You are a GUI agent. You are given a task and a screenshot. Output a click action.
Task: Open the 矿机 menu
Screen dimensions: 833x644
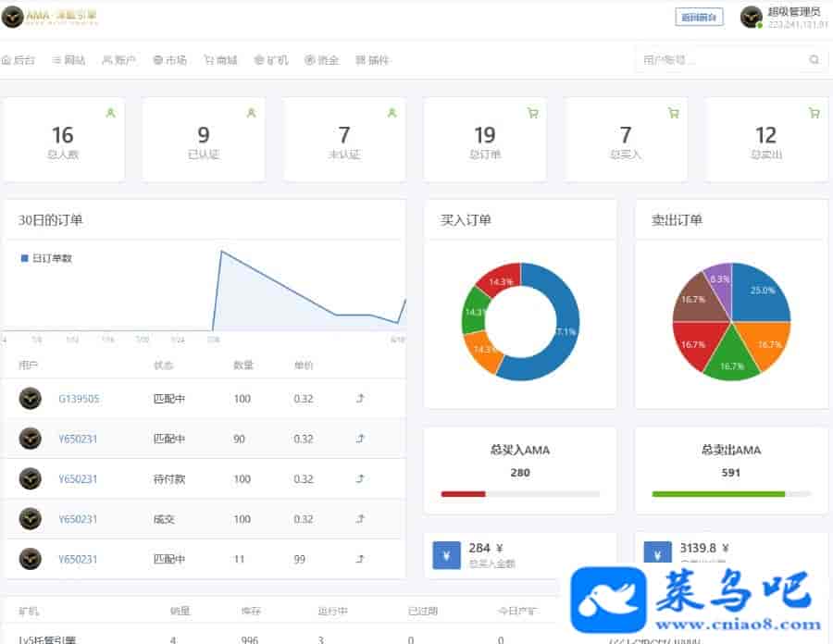(271, 60)
